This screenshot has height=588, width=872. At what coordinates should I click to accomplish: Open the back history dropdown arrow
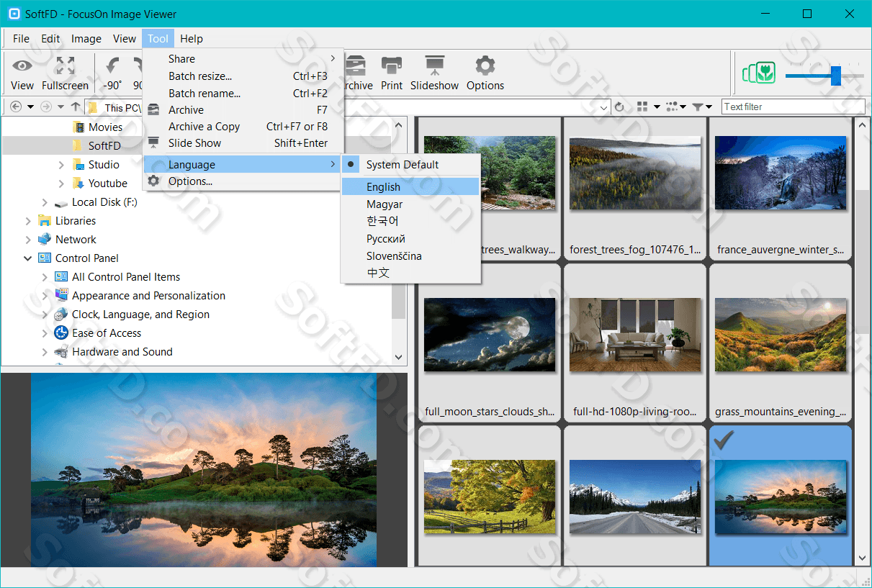[x=30, y=107]
